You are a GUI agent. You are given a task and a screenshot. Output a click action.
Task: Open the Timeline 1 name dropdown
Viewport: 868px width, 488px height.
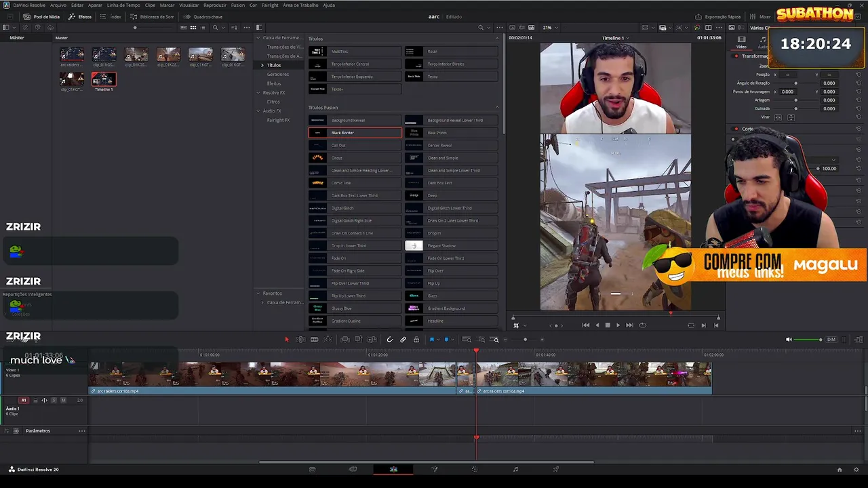coord(615,38)
